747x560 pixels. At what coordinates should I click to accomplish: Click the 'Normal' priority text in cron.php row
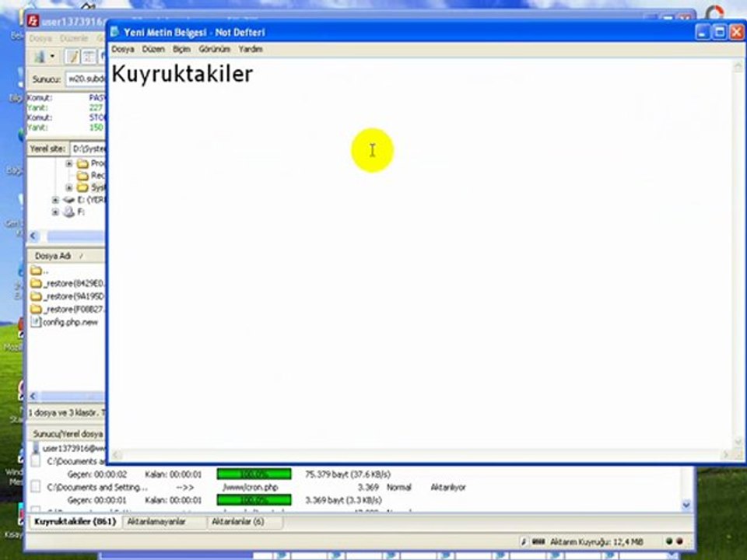(x=398, y=487)
